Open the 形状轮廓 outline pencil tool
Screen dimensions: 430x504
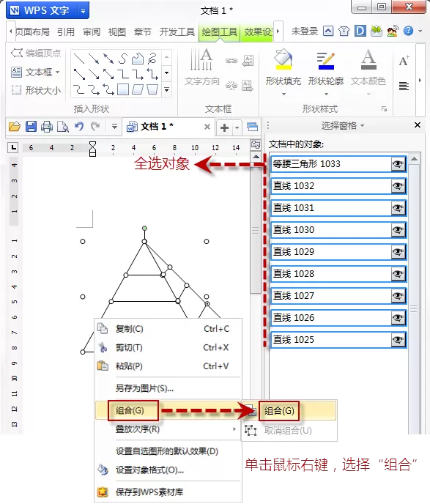pos(325,60)
